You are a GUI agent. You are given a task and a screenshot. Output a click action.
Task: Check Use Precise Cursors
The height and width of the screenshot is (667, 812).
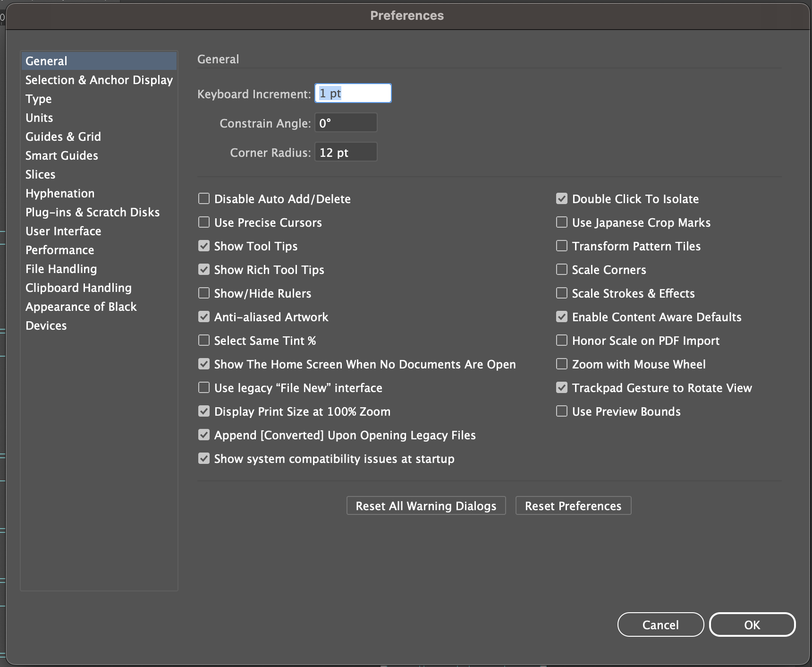(x=203, y=222)
